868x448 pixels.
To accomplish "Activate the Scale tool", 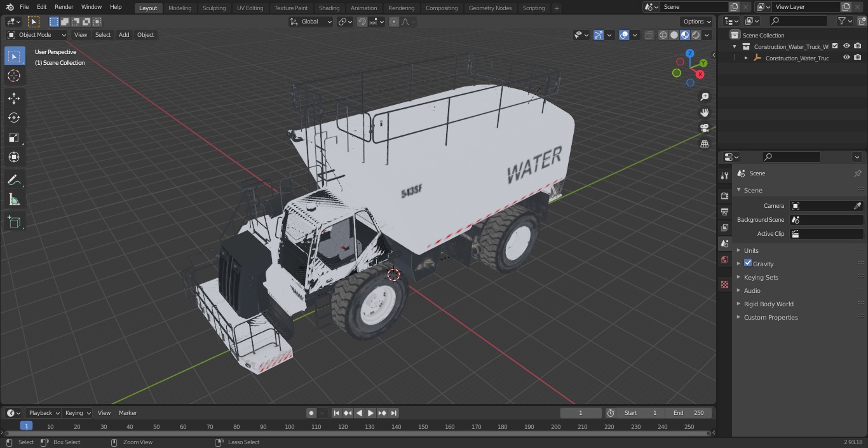I will pos(14,137).
